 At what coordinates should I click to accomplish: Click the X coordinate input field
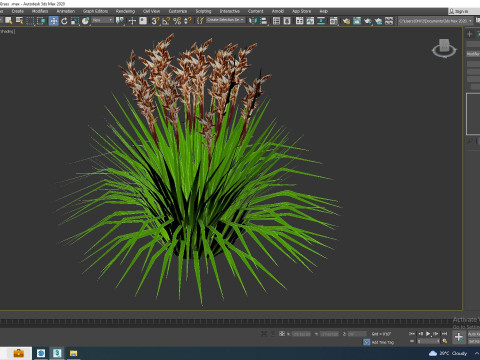tap(301, 334)
